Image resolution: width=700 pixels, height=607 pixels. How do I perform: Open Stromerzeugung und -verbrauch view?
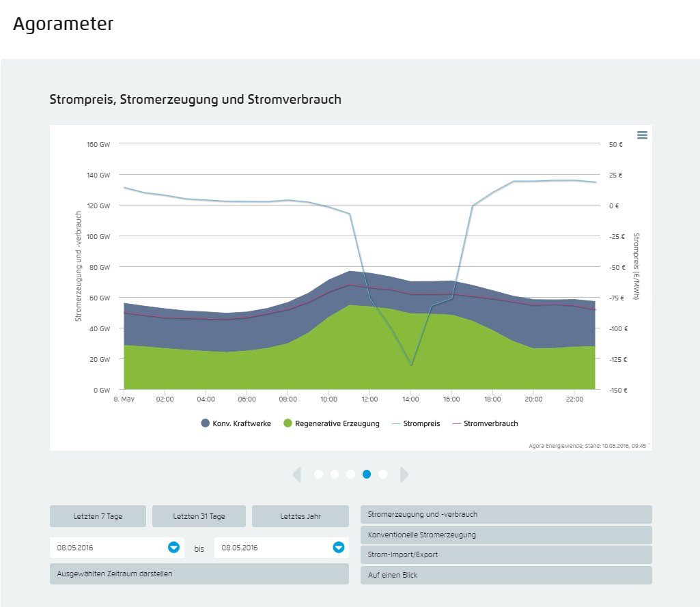506,514
